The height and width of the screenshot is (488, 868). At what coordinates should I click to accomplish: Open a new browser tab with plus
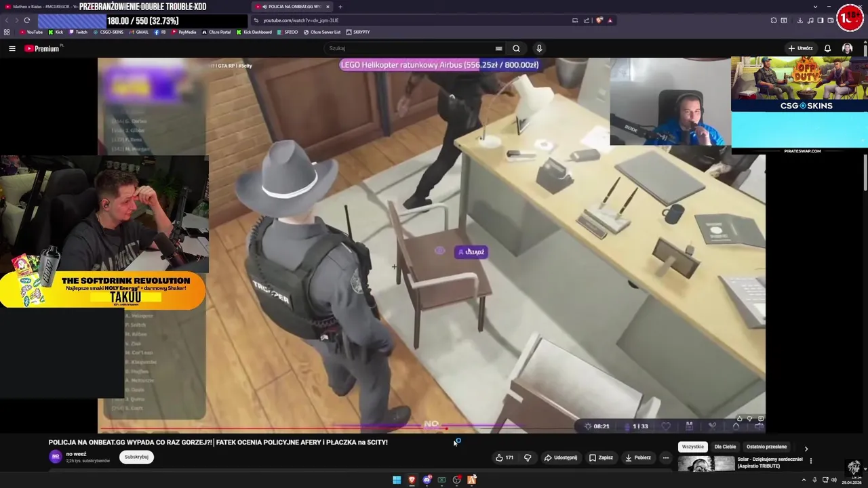pyautogui.click(x=340, y=7)
